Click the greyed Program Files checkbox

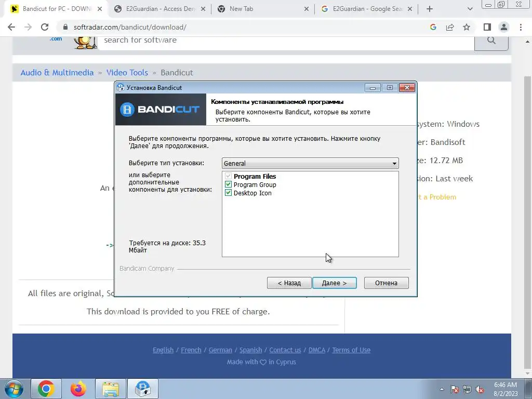click(228, 176)
